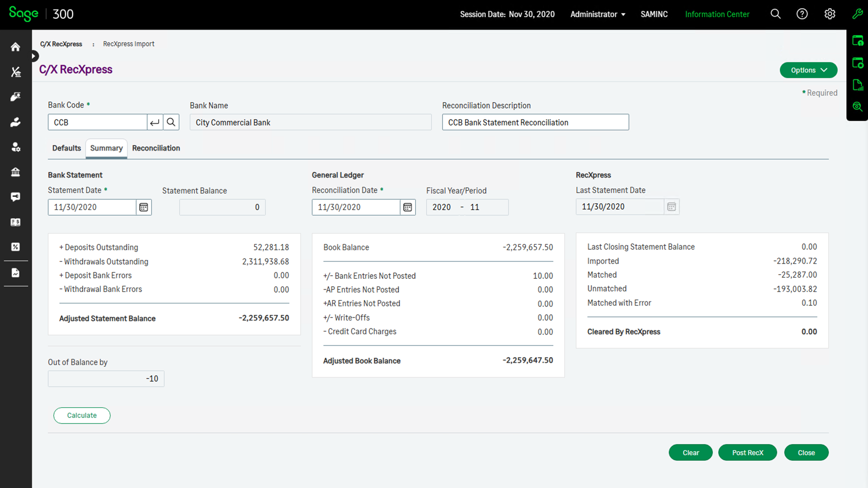The width and height of the screenshot is (868, 488).
Task: Switch to the Defaults tab
Action: [66, 148]
